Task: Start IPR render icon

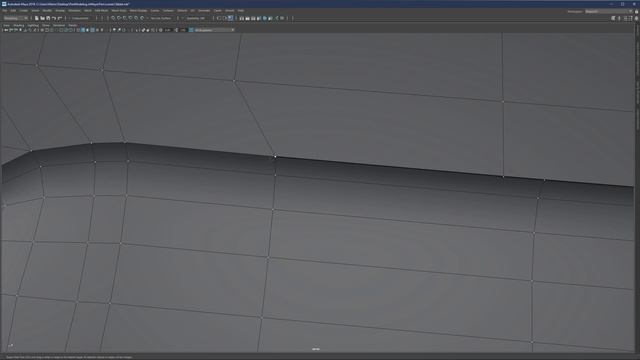Action: pos(253,18)
